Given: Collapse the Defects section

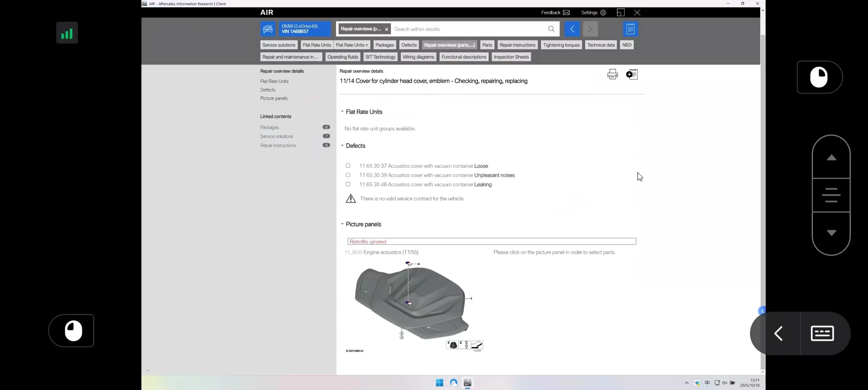Looking at the screenshot, I should point(342,146).
